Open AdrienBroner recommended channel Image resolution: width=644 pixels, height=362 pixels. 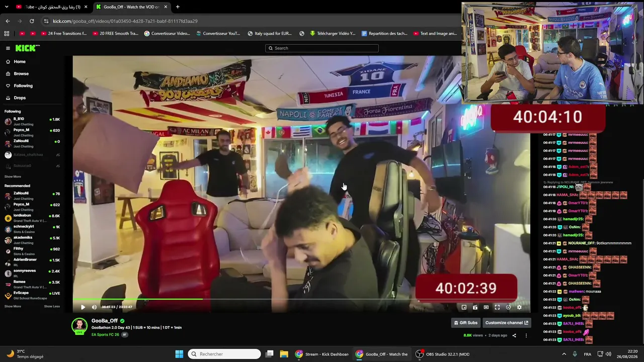point(32,262)
